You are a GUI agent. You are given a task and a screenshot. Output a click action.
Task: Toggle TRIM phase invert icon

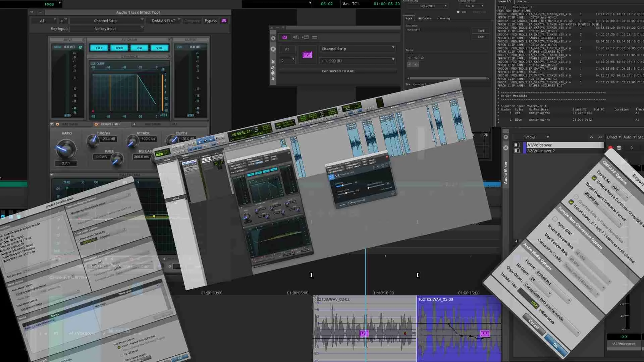pyautogui.click(x=80, y=47)
